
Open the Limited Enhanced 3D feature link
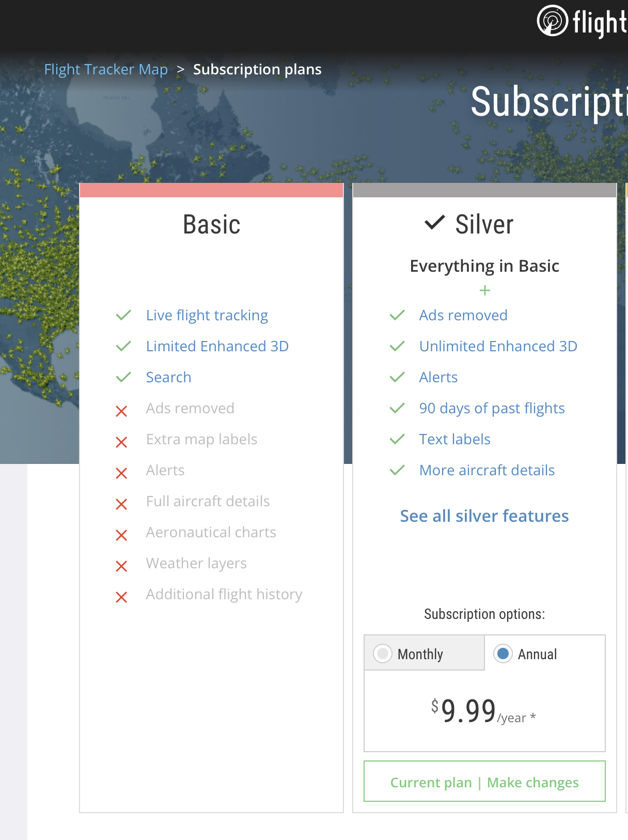[217, 346]
